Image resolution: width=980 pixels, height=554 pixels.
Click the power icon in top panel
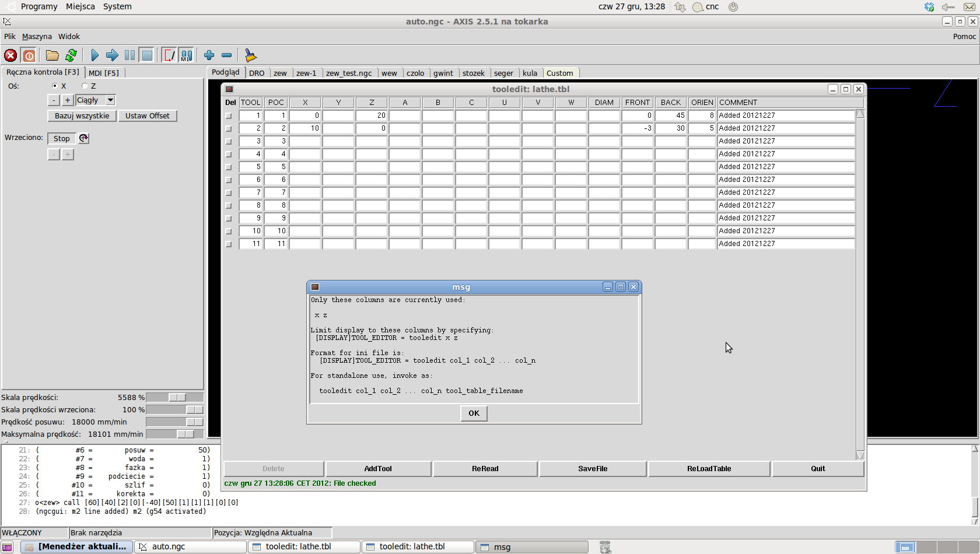pyautogui.click(x=733, y=7)
